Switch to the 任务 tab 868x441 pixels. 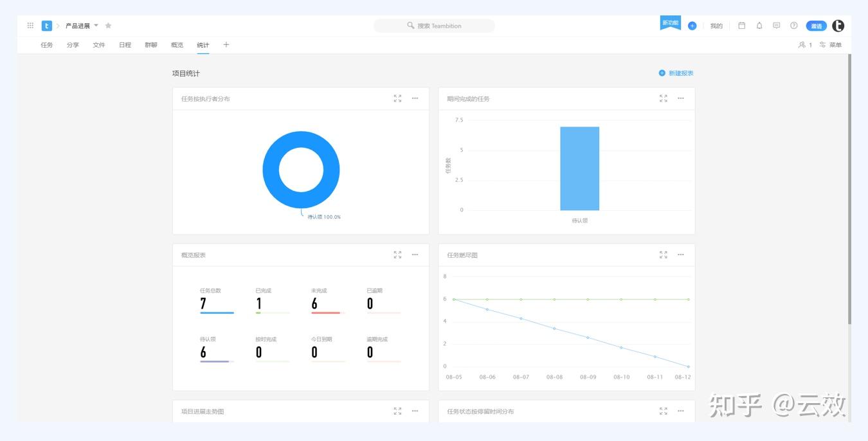pos(47,45)
